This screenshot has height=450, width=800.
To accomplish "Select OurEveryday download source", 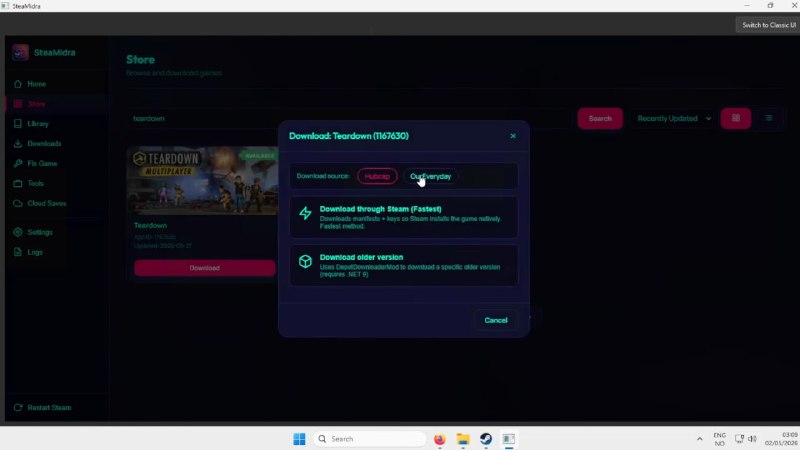I will [x=431, y=176].
